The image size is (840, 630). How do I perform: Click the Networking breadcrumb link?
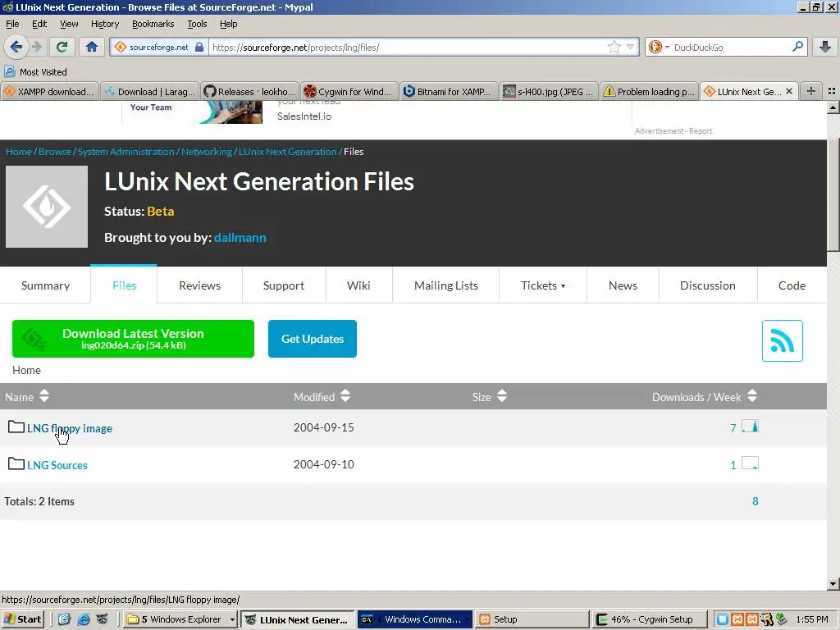click(x=207, y=152)
